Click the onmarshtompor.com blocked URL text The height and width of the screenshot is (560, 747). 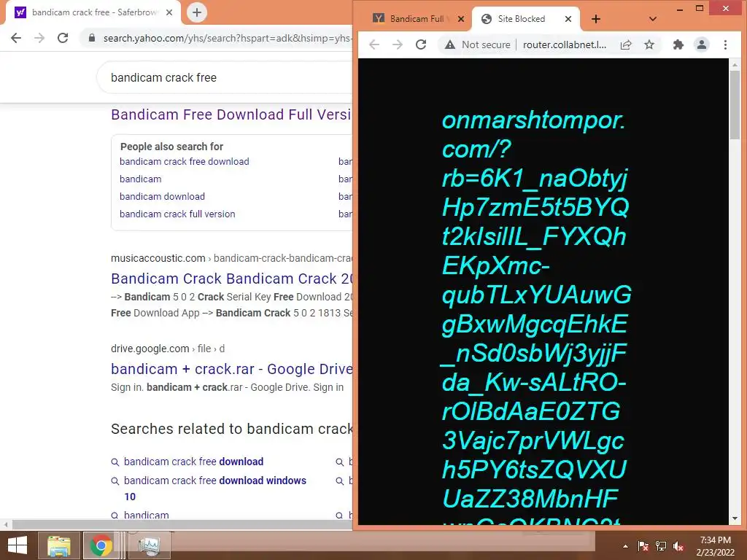tap(536, 316)
